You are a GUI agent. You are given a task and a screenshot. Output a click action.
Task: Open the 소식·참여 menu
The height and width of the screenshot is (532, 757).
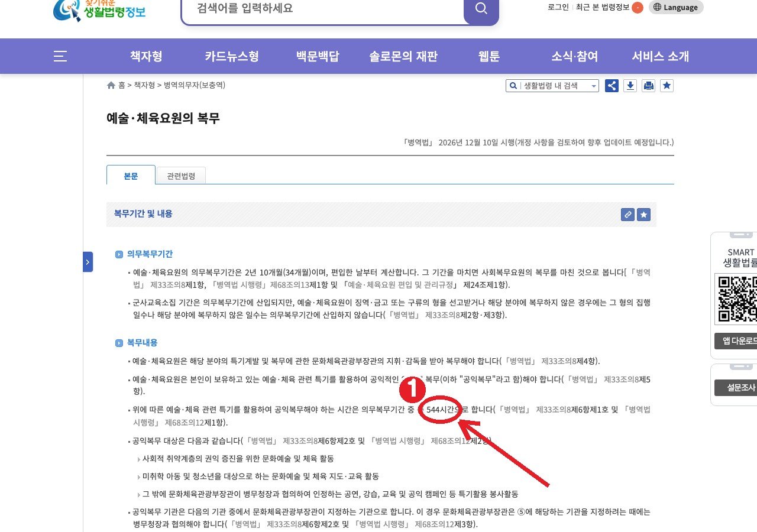[x=575, y=56]
